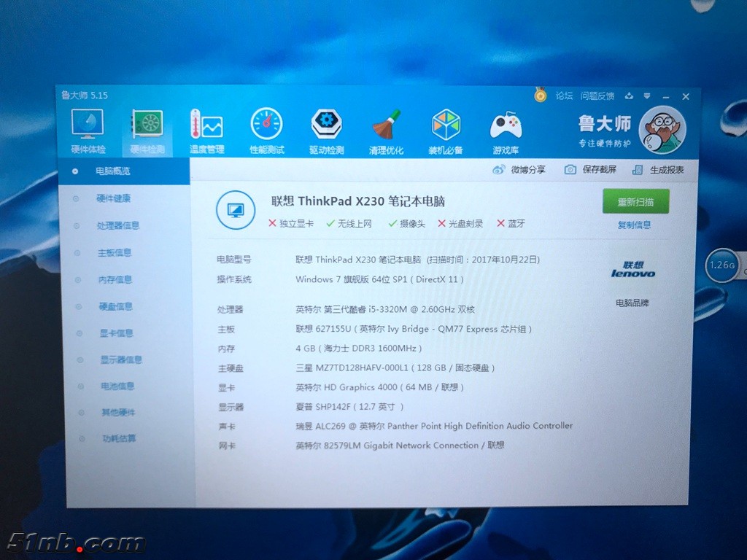
Task: Launch 性能测试 performance test
Action: click(x=267, y=131)
